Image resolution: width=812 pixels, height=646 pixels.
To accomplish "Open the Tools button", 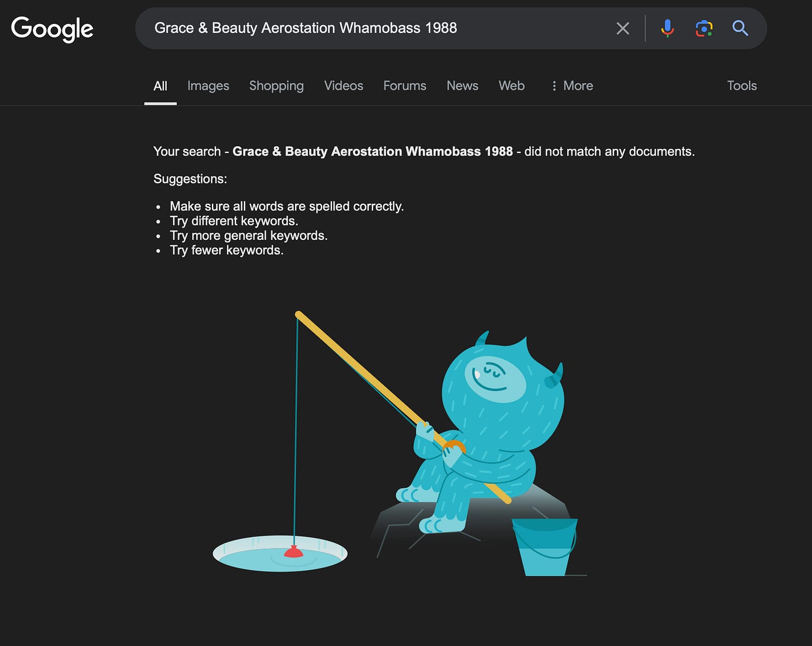I will coord(742,86).
